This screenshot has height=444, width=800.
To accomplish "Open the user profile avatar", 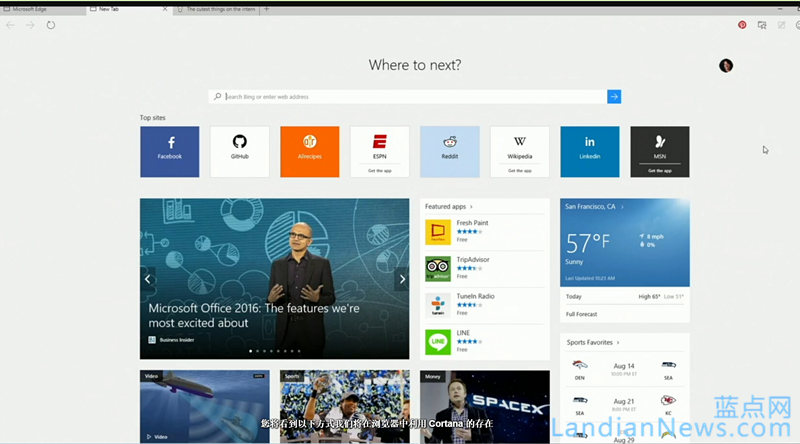I will [726, 65].
